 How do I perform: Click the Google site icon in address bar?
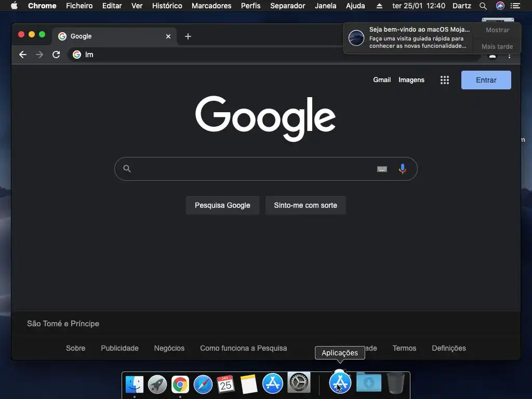click(x=77, y=55)
